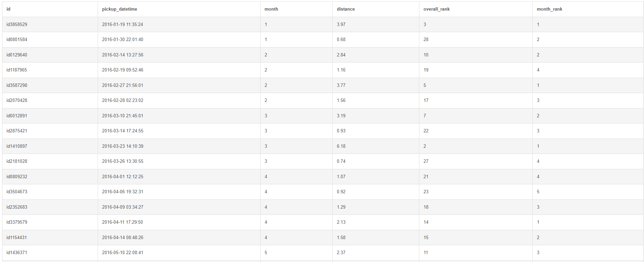Click the distance column header
This screenshot has width=644, height=262.
click(x=346, y=9)
